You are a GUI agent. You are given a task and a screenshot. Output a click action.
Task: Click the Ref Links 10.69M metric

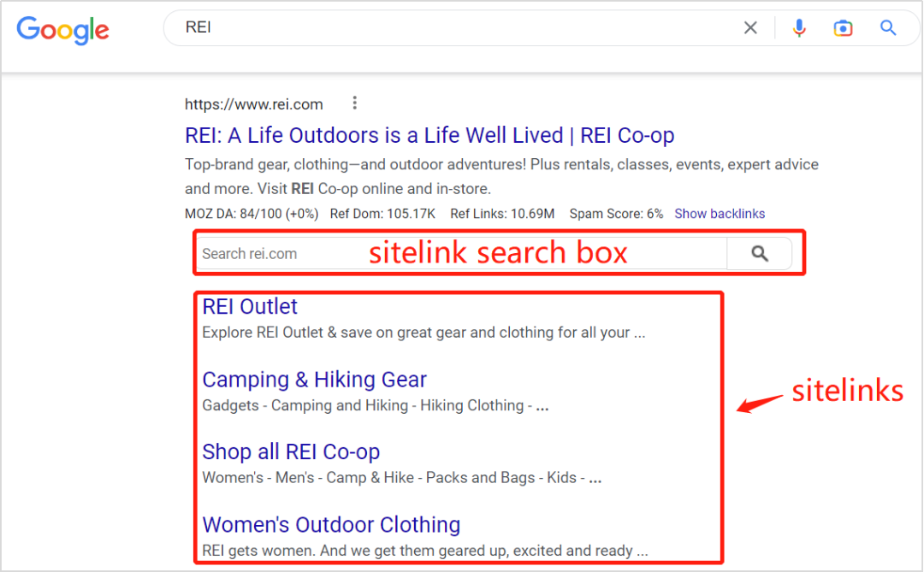coord(502,214)
